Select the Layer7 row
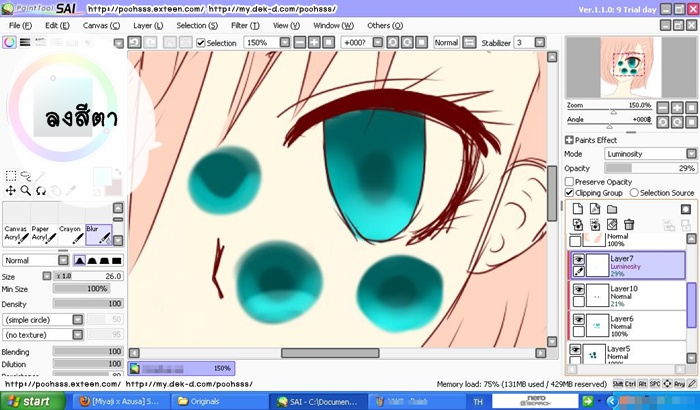This screenshot has width=700, height=410. click(x=629, y=265)
